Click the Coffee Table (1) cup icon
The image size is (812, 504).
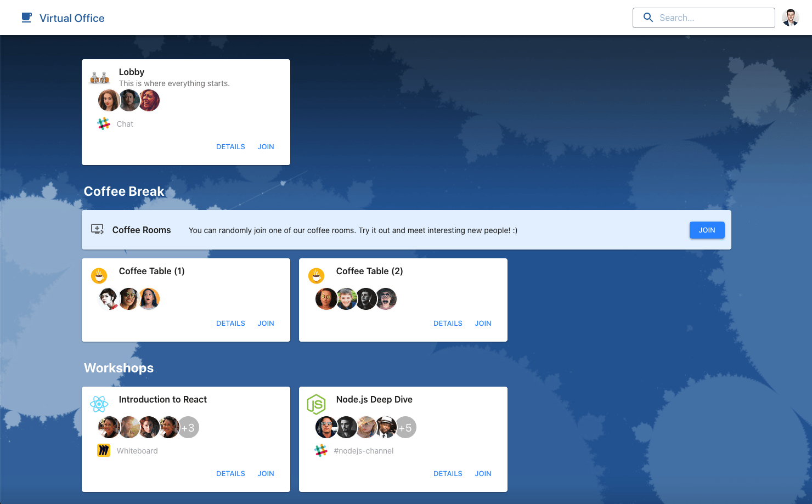tap(99, 275)
